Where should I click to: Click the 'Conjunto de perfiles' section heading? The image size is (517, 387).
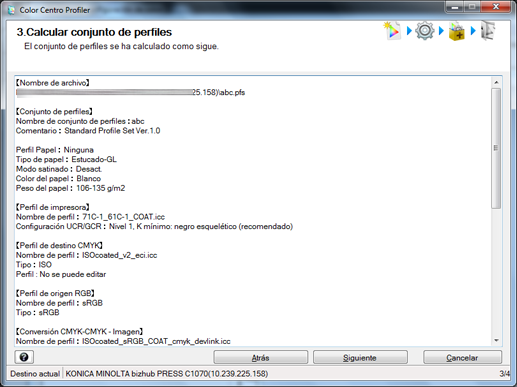coord(55,111)
